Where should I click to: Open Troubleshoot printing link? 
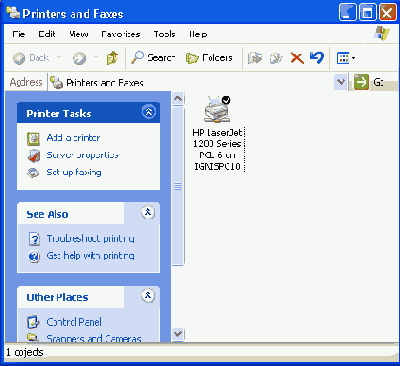pos(91,239)
